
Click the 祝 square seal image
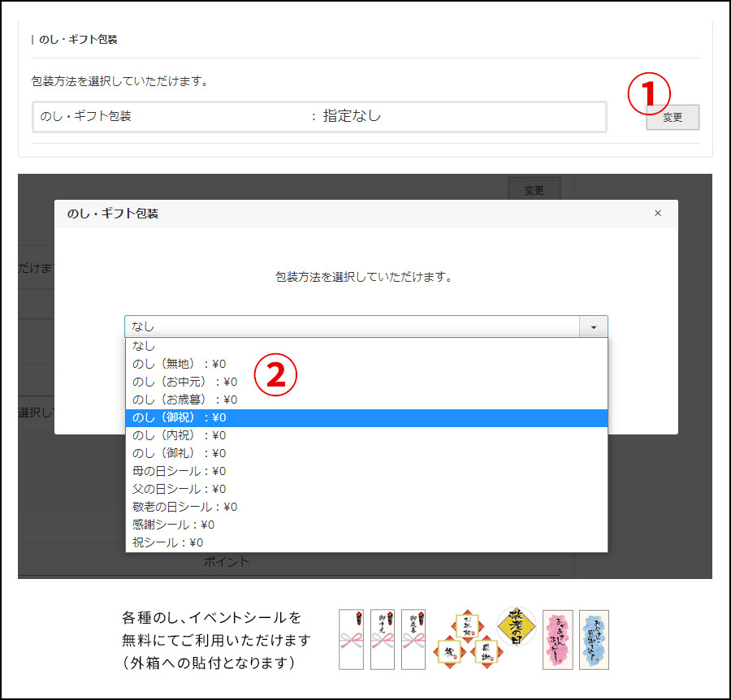coord(450,651)
